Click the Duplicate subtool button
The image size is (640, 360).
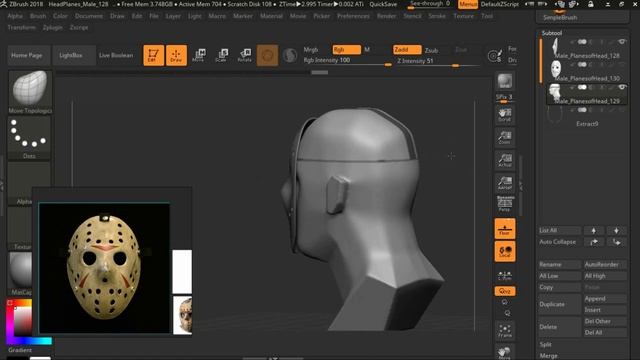click(x=559, y=304)
